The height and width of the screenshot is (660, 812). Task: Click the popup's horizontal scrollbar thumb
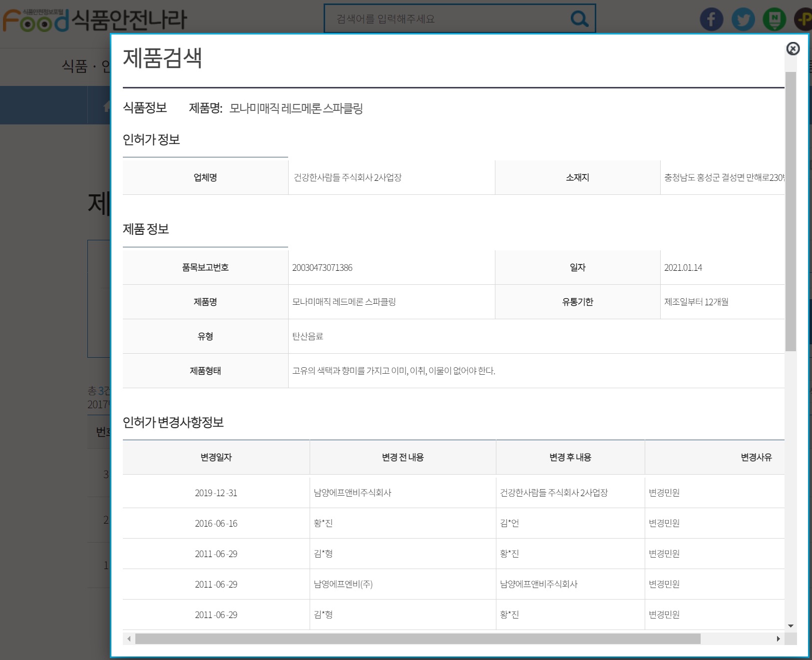[417, 639]
